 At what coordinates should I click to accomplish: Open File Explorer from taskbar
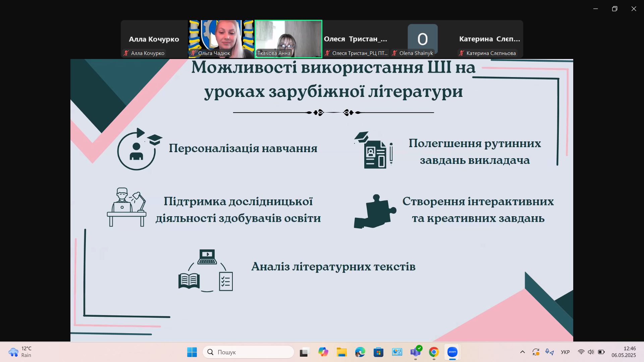click(341, 352)
